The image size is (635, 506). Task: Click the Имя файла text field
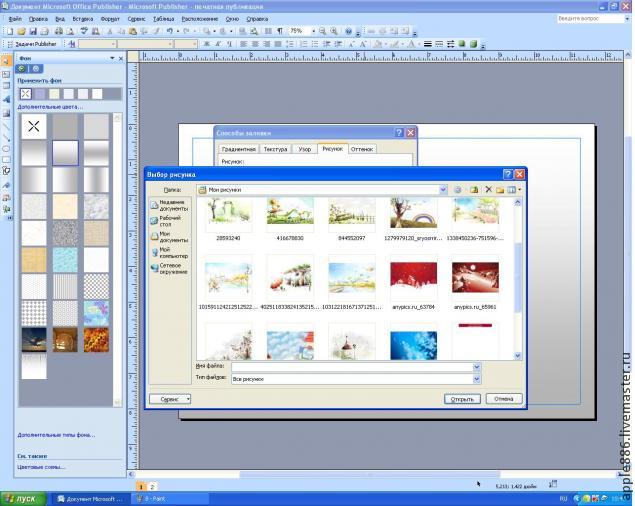350,367
